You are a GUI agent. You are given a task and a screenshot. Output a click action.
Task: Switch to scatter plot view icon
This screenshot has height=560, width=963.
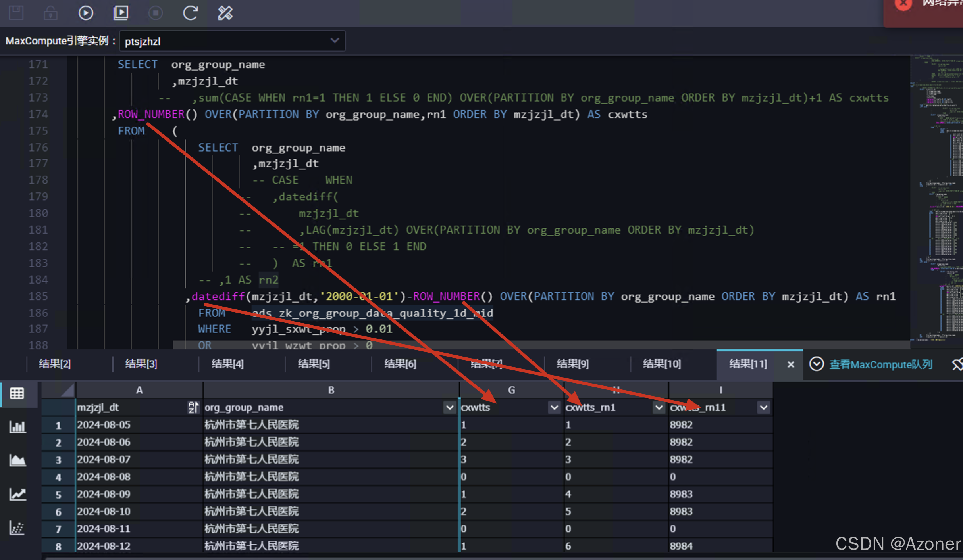[17, 528]
